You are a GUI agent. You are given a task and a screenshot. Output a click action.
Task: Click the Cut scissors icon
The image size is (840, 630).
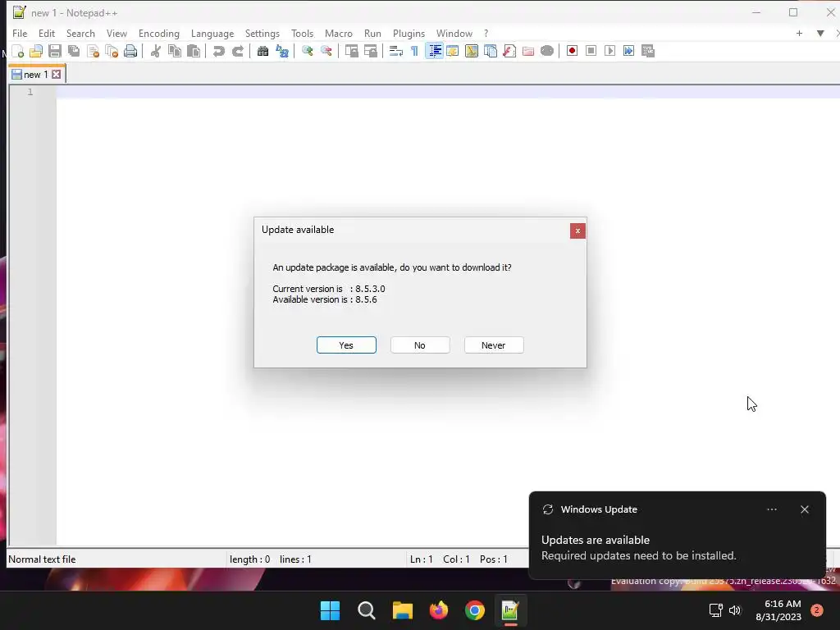tap(156, 51)
